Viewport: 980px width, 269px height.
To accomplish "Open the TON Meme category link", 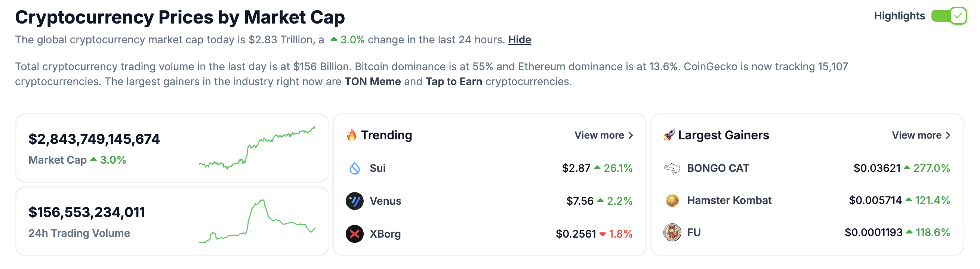I will click(372, 82).
